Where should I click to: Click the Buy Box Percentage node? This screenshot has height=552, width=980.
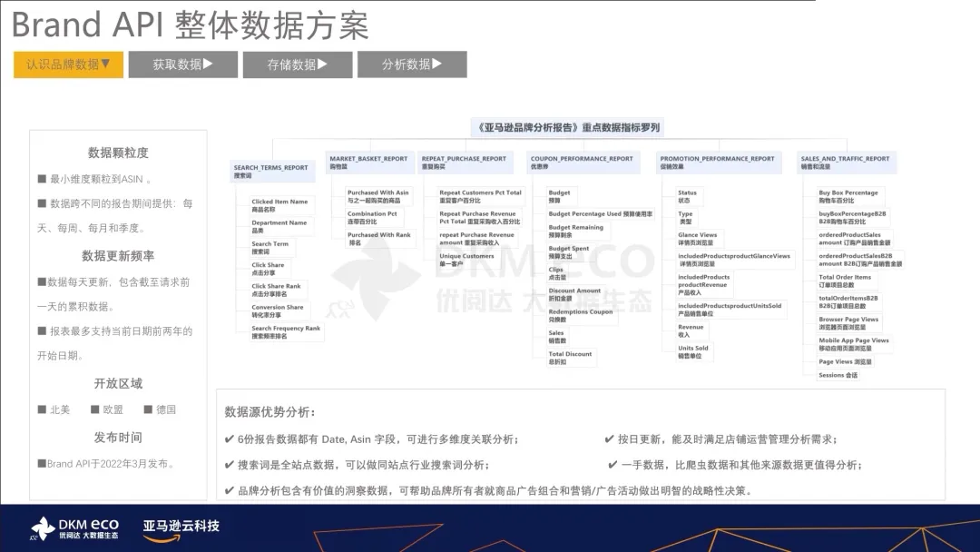[x=848, y=196]
